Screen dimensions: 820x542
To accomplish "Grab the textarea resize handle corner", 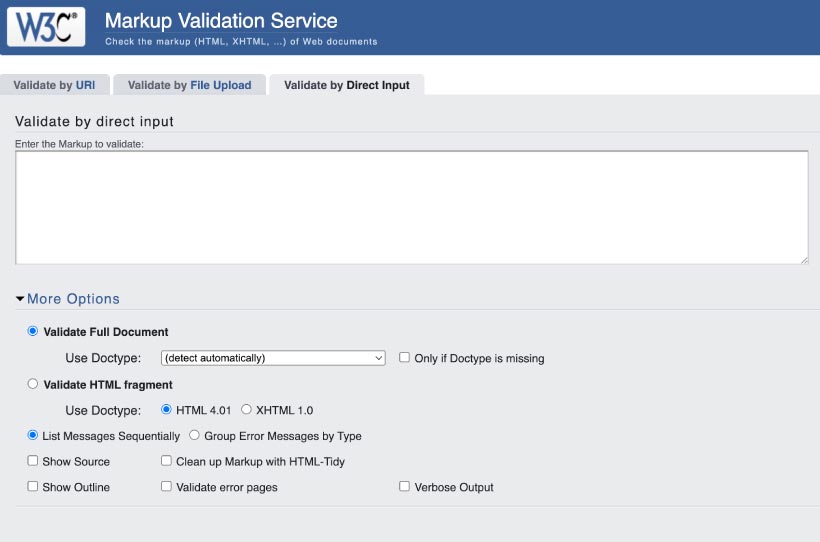I will (804, 260).
